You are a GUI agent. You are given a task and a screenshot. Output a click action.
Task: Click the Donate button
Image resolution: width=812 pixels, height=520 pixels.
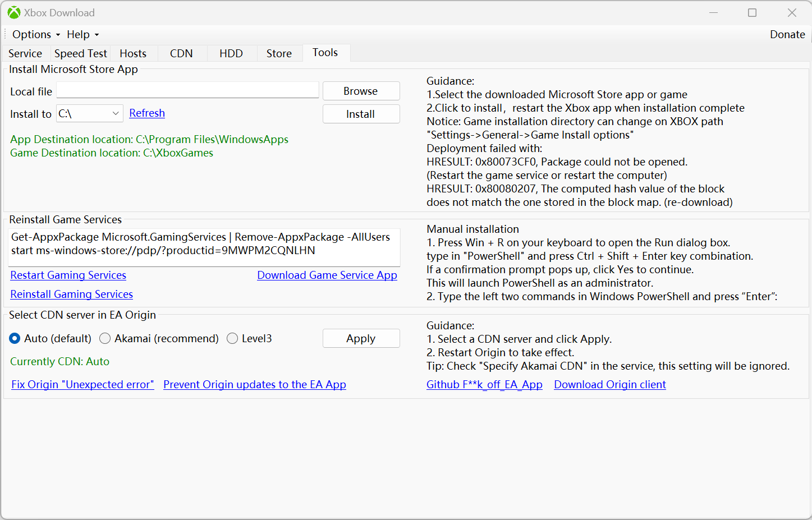coord(787,34)
